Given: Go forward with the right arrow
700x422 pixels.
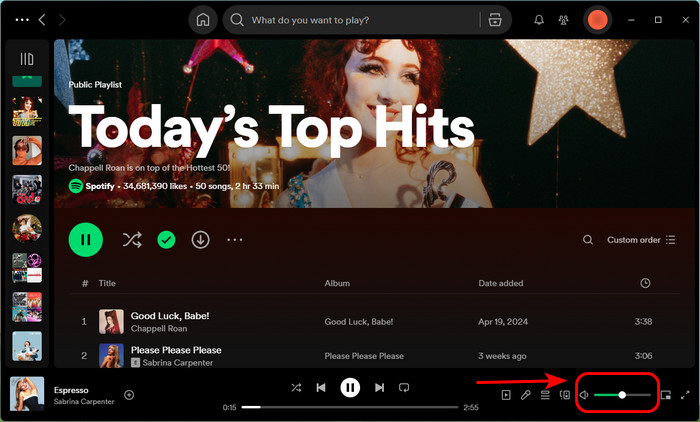Looking at the screenshot, I should point(62,20).
